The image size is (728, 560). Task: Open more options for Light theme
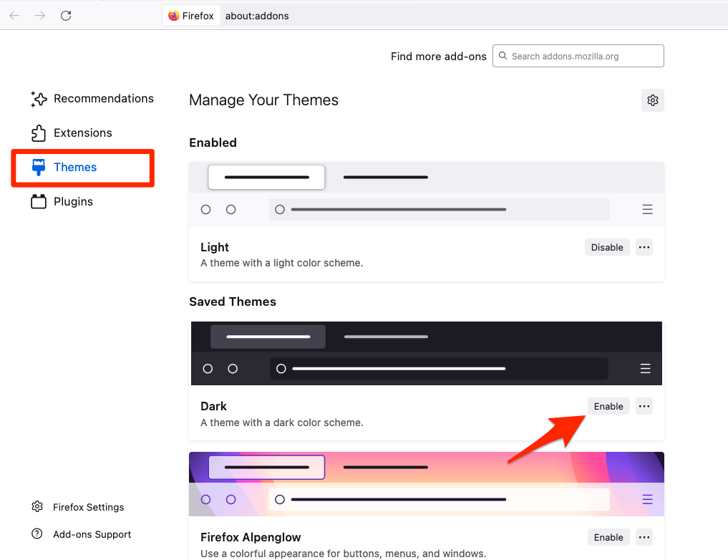point(644,248)
